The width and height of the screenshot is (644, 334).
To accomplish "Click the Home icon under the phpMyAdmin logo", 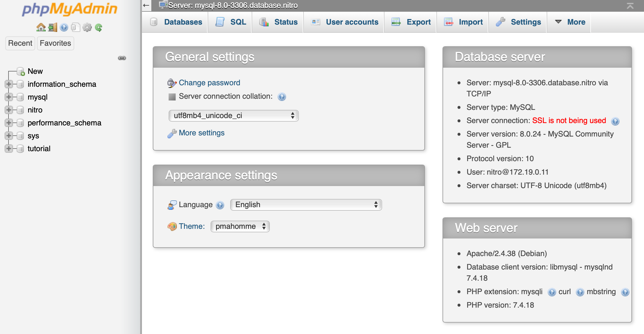I will (x=41, y=28).
